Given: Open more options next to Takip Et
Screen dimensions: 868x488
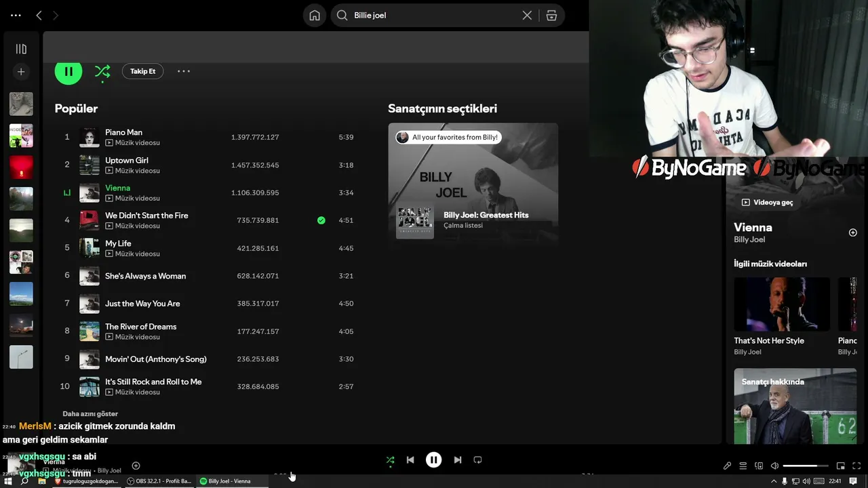Looking at the screenshot, I should pos(184,71).
